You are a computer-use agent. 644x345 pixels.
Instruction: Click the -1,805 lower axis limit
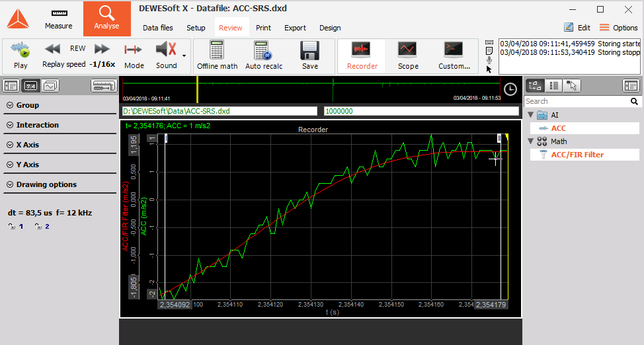pyautogui.click(x=134, y=287)
